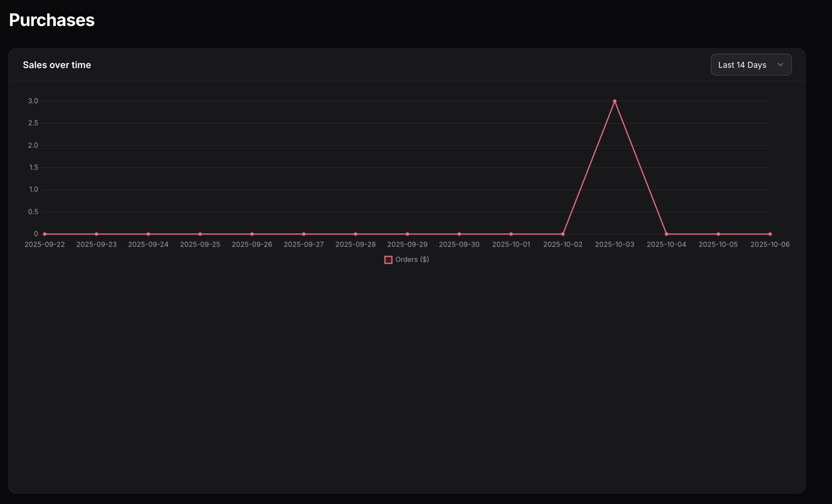Click the data point for 2025-09-23
This screenshot has height=504, width=832.
[96, 234]
